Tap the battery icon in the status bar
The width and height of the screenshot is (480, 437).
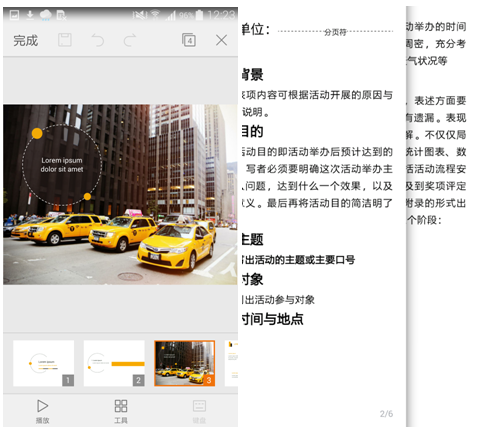(199, 15)
